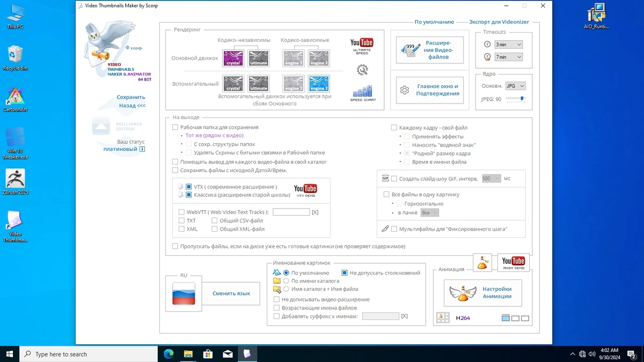The width and height of the screenshot is (644, 362).
Task: Select 'Имя каталога + Имя файла' radio button
Action: pos(286,289)
